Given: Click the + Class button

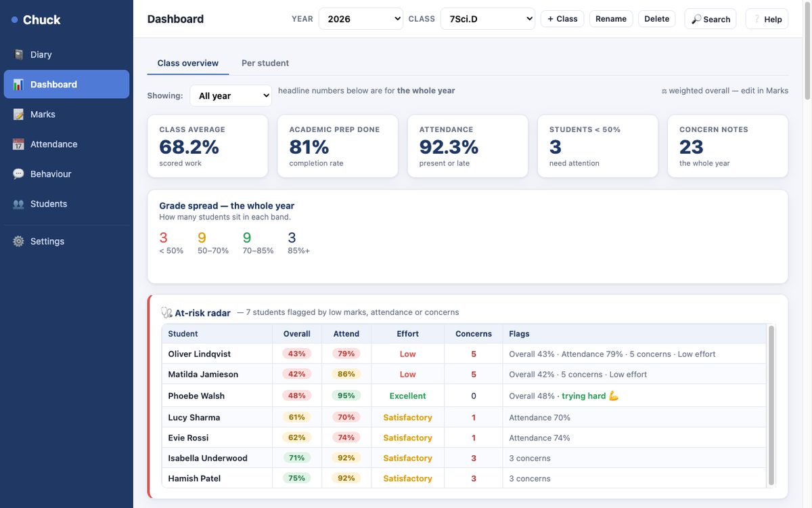Looking at the screenshot, I should click(562, 19).
